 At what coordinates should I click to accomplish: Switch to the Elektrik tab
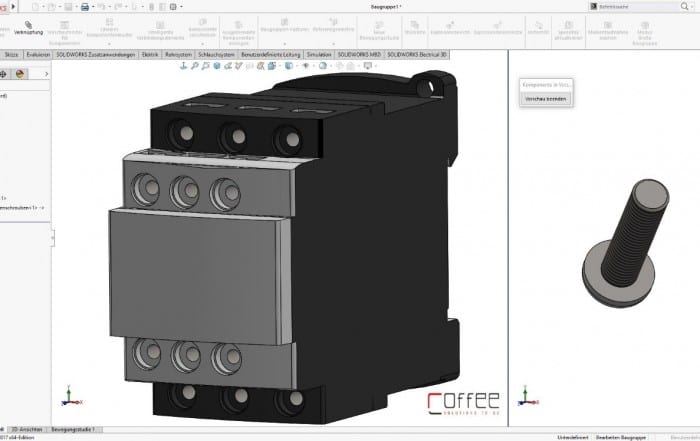[x=150, y=54]
